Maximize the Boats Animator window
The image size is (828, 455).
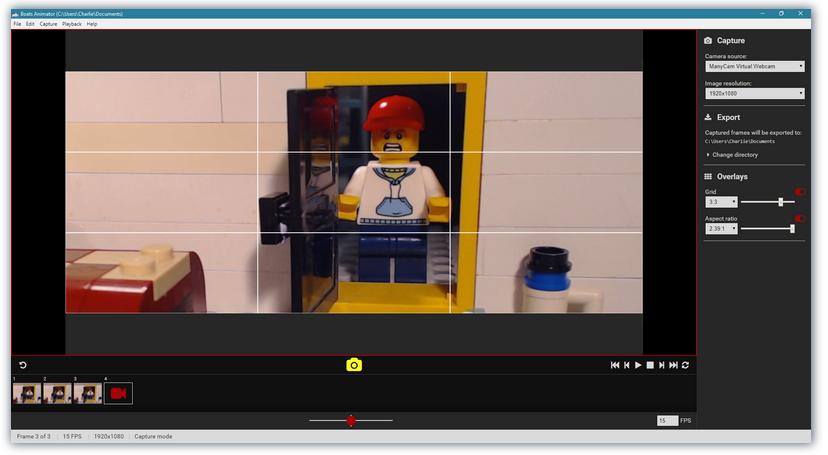(782, 14)
